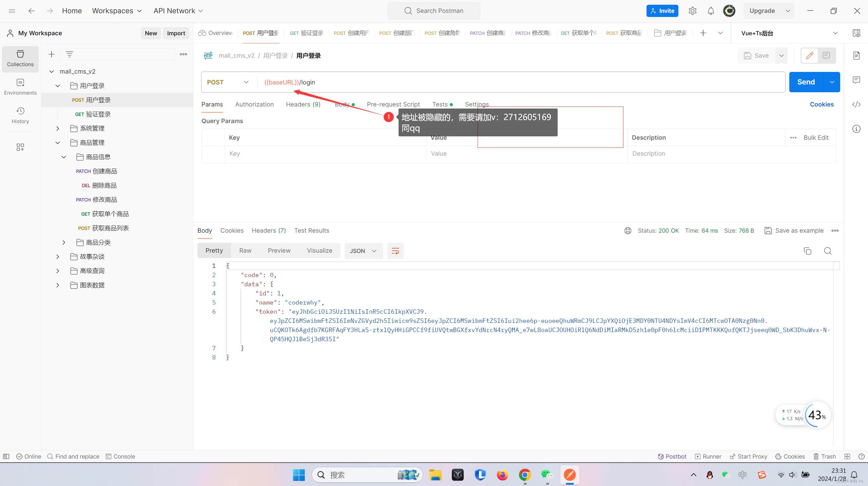Click the code snippet icon
The width and height of the screenshot is (868, 486).
[856, 104]
